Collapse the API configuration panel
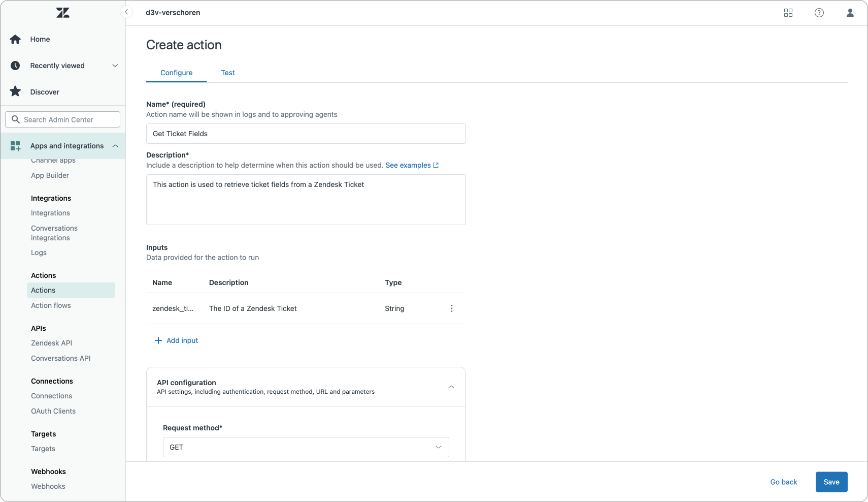Image resolution: width=868 pixels, height=502 pixels. (x=451, y=387)
